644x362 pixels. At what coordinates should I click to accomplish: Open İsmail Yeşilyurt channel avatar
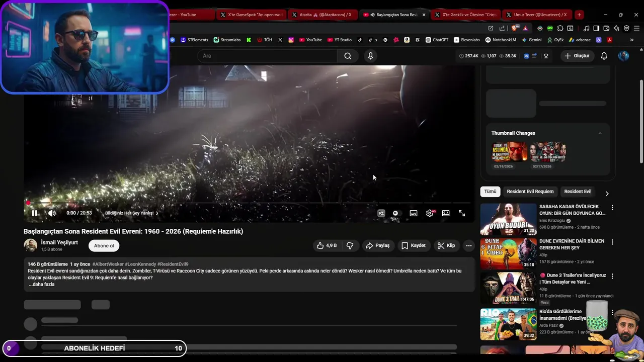(30, 245)
